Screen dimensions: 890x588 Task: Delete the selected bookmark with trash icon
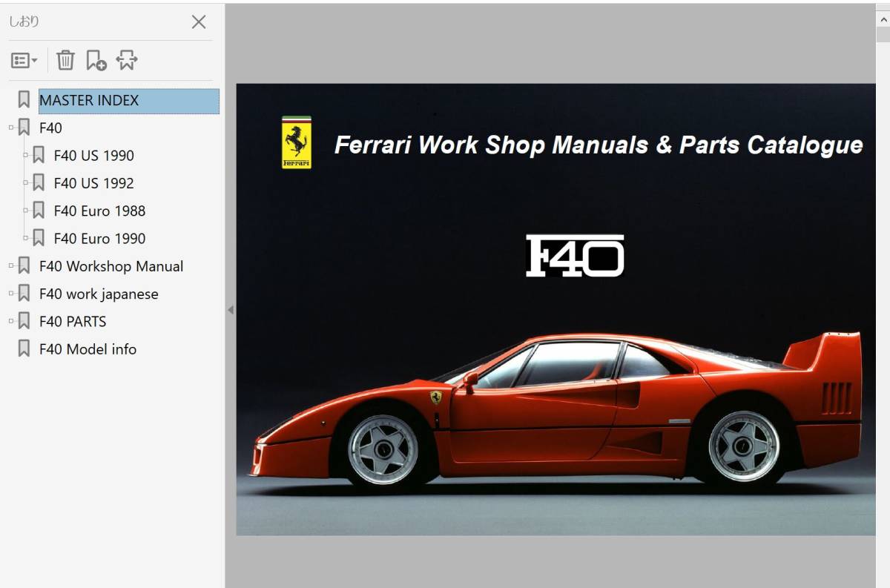point(65,61)
